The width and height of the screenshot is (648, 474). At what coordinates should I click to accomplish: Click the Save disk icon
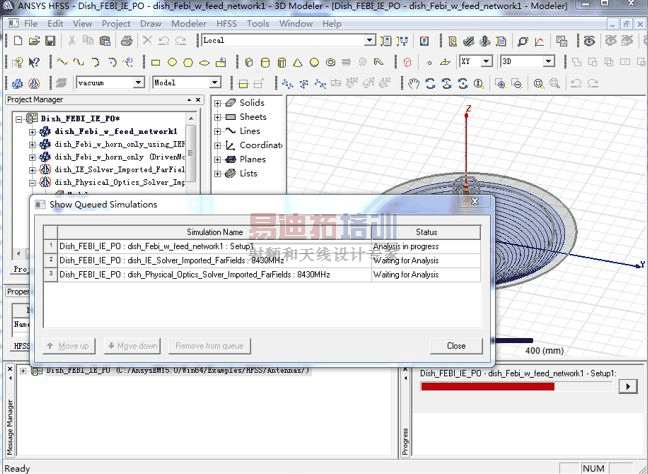coord(49,40)
